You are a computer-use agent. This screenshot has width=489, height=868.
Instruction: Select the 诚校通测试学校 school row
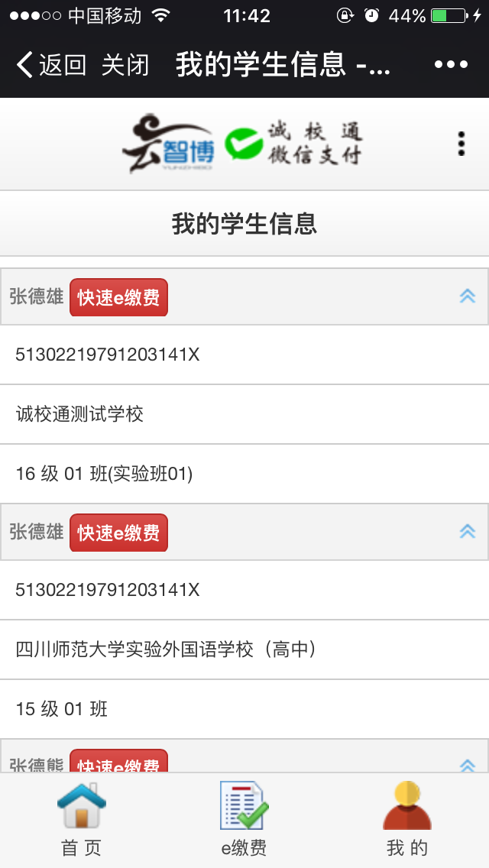[244, 414]
